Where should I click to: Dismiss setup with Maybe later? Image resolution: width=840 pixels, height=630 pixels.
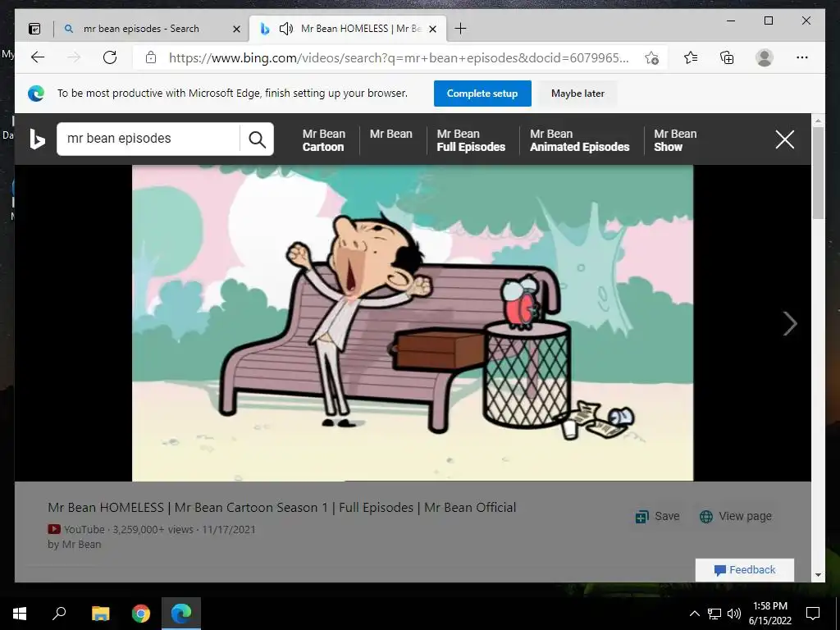pos(577,94)
